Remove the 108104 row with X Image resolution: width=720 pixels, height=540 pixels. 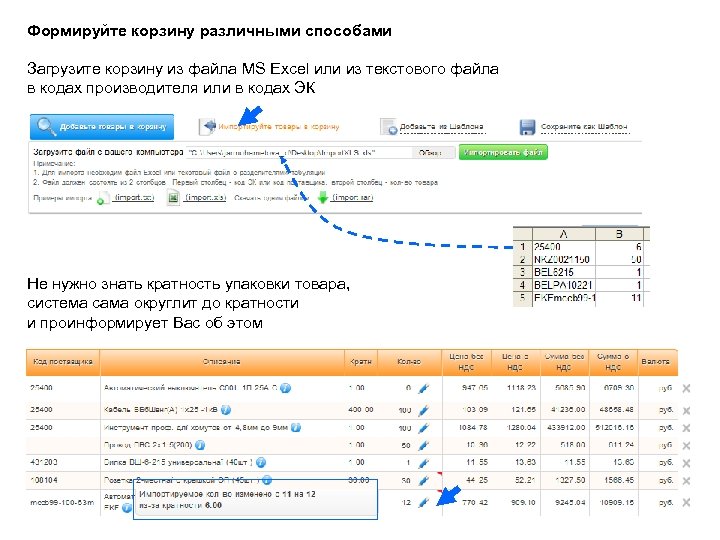[686, 481]
